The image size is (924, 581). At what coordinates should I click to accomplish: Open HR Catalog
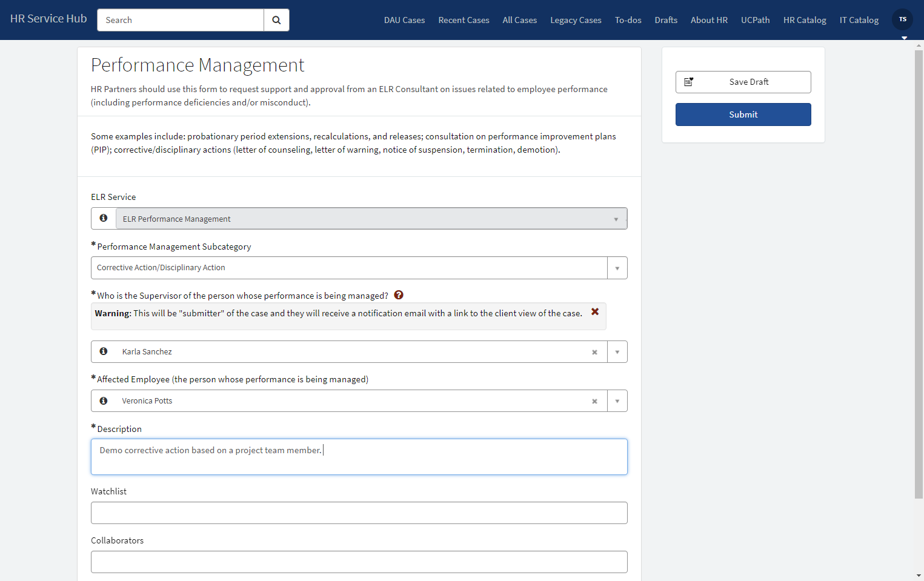tap(805, 20)
